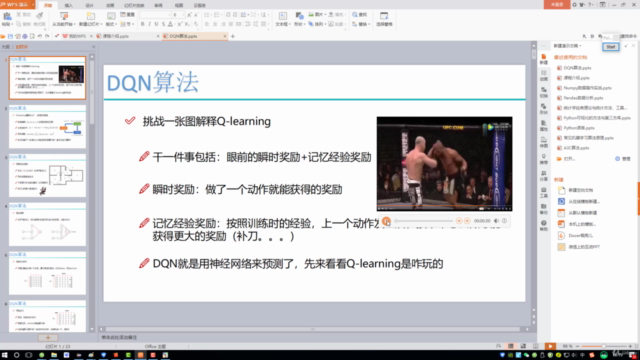Click the zoom in plus button
The height and width of the screenshot is (360, 640).
pos(630,346)
